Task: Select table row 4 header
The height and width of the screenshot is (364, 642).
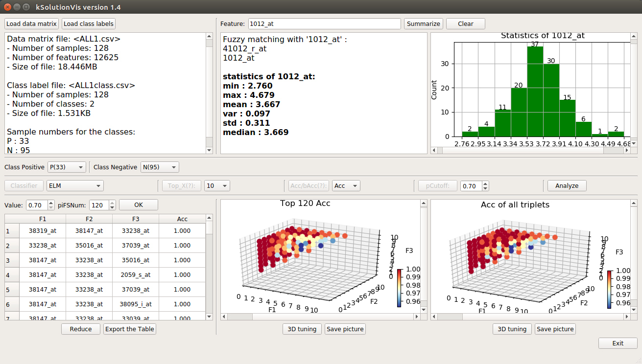Action: coord(12,275)
